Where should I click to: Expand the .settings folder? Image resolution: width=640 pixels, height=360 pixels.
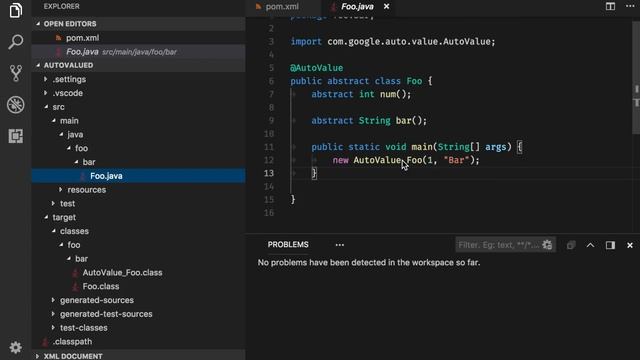(139, 79)
